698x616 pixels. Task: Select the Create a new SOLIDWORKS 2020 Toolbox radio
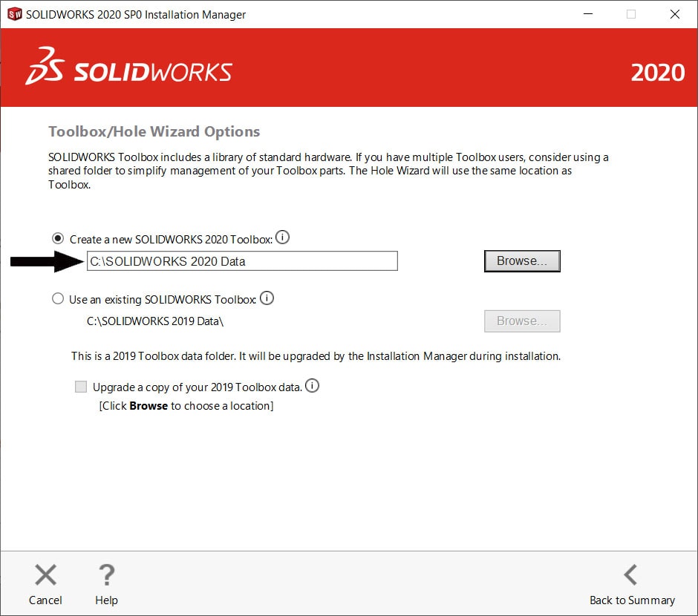(x=58, y=239)
